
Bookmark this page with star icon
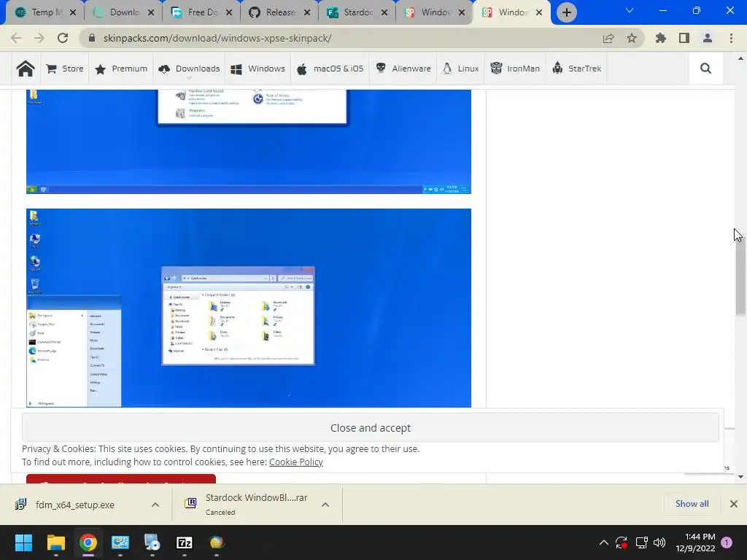(x=632, y=38)
